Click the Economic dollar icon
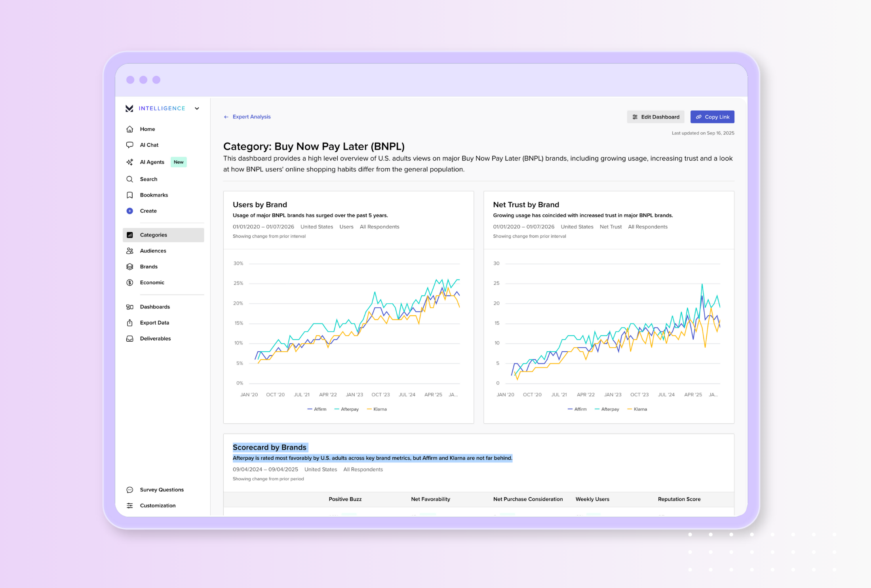 coord(129,282)
